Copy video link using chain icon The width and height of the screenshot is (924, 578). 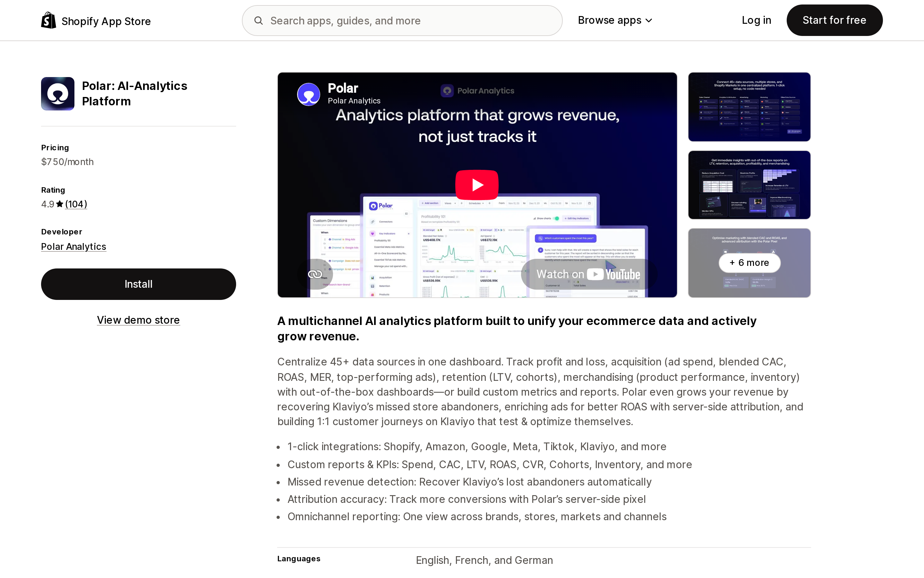pyautogui.click(x=315, y=274)
